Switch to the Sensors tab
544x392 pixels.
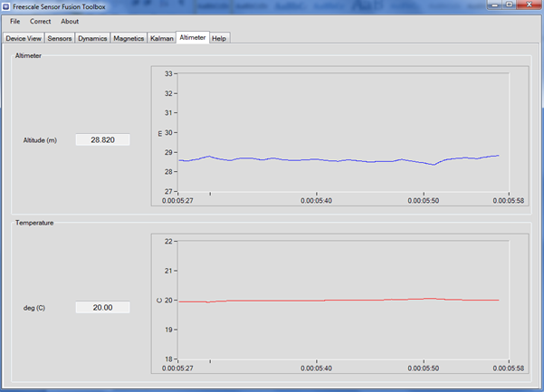(60, 38)
